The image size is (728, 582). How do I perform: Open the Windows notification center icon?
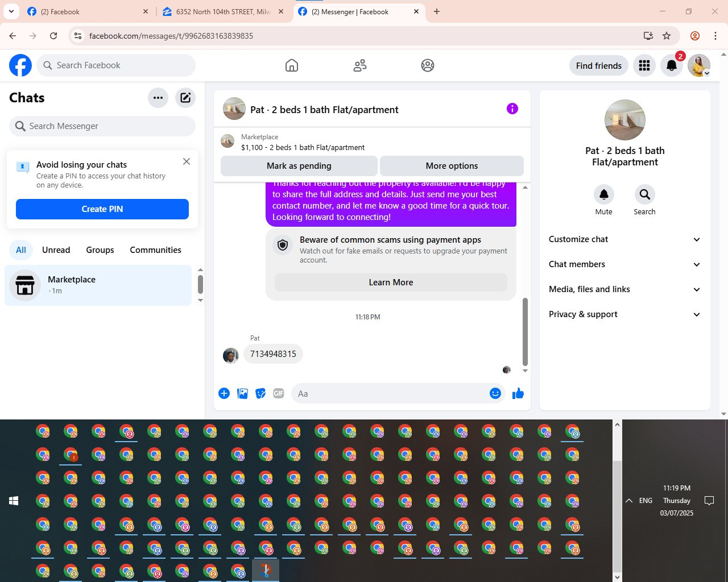click(709, 501)
